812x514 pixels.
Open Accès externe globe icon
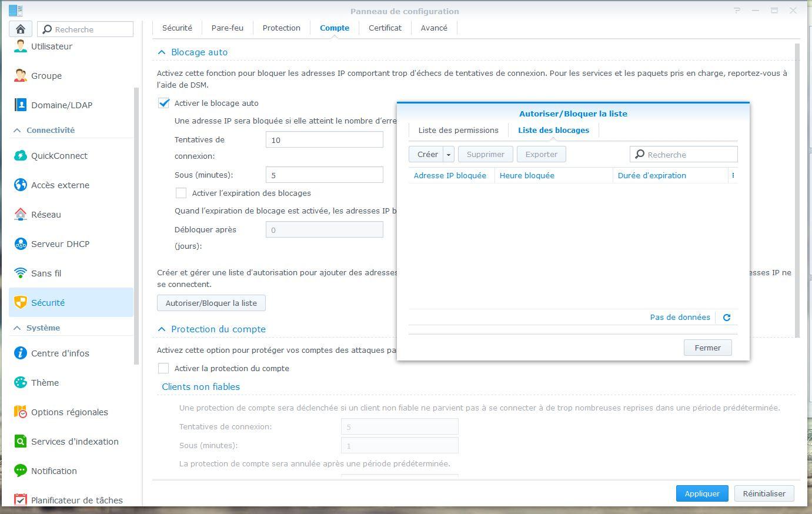tap(21, 185)
